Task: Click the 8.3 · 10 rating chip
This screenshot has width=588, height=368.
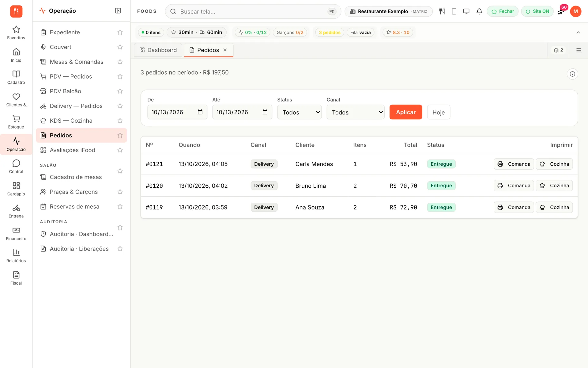Action: coord(398,32)
